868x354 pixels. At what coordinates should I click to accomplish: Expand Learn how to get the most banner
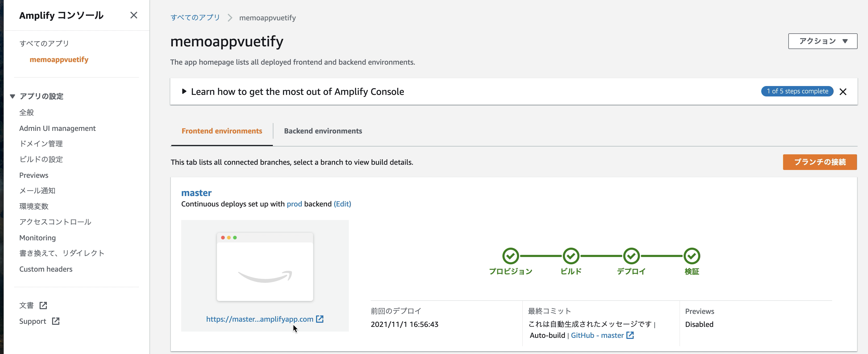pos(184,91)
